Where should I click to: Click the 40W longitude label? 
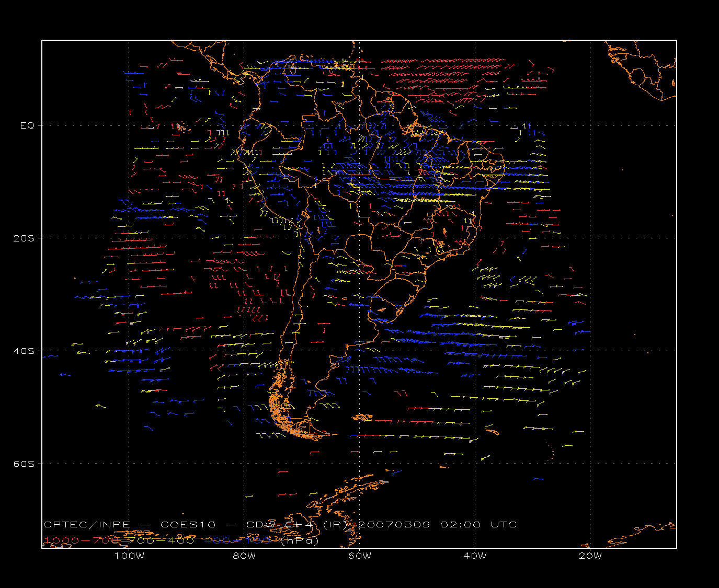(x=475, y=556)
